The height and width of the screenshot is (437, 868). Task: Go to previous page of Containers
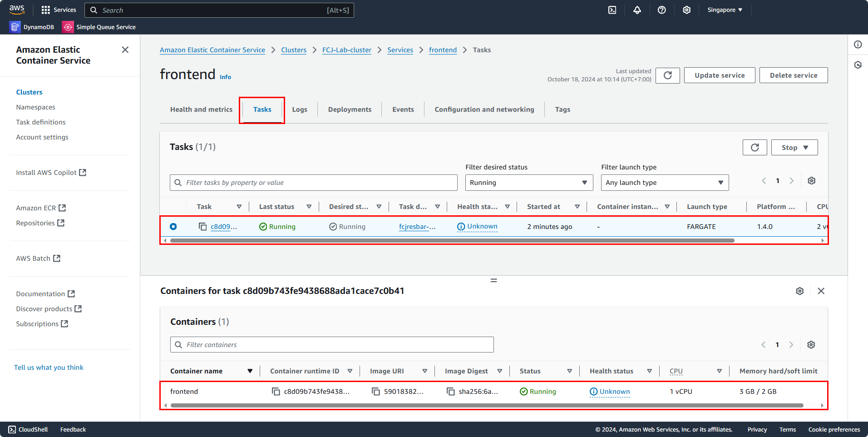point(764,345)
